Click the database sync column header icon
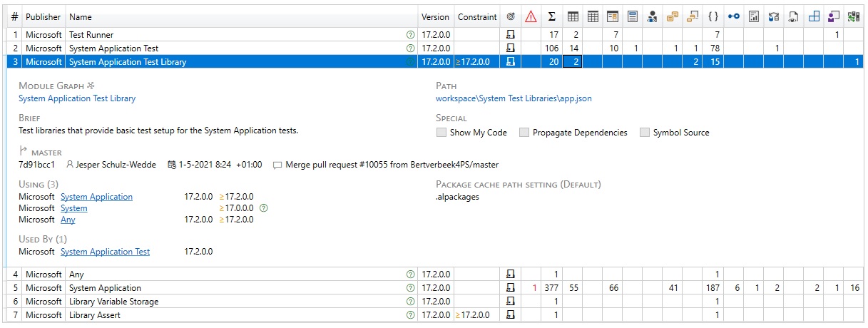 click(774, 17)
